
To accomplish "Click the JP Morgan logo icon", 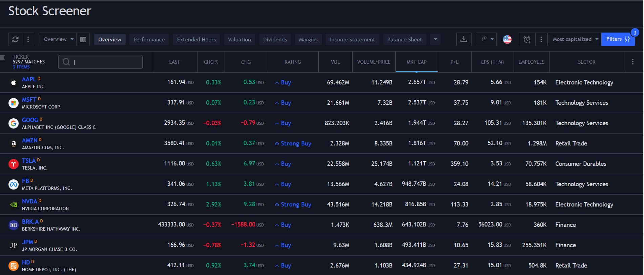I will [x=14, y=245].
